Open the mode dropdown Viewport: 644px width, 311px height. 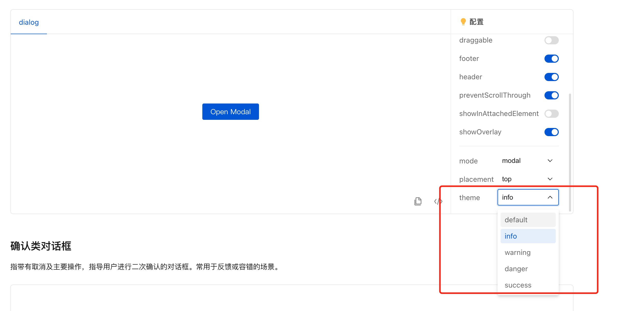(527, 160)
